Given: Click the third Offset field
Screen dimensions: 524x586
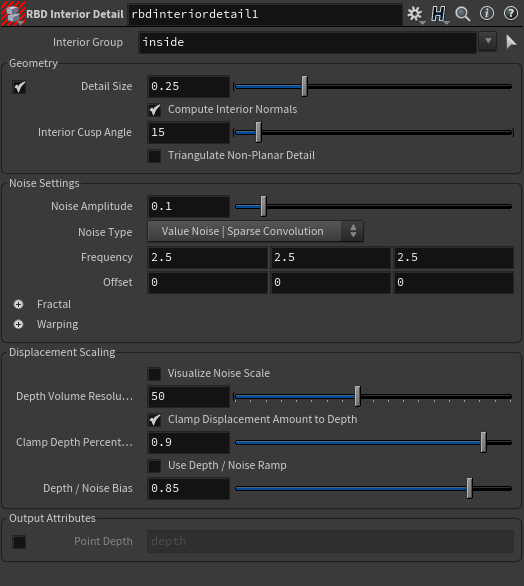Looking at the screenshot, I should (x=453, y=283).
